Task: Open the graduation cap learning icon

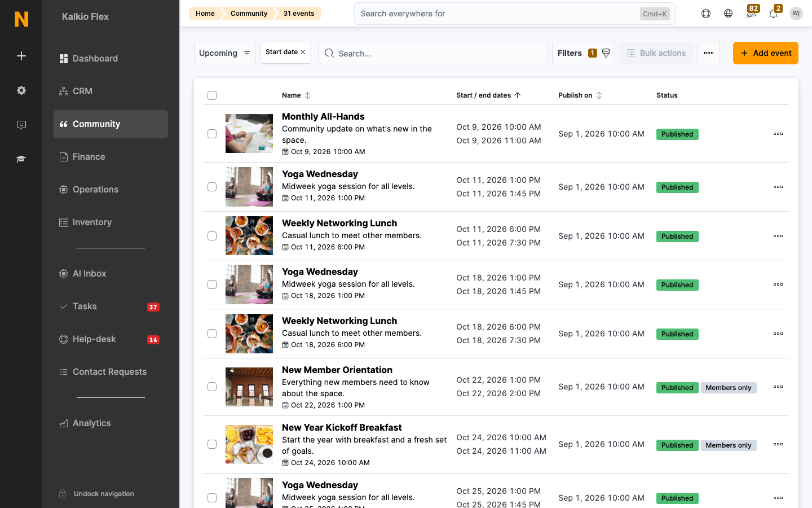Action: click(21, 159)
